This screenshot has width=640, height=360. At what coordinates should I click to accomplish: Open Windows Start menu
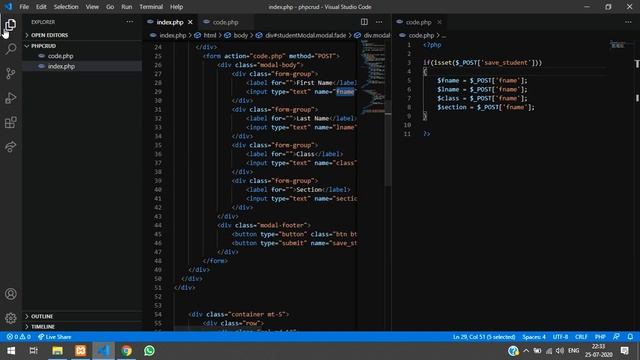(11, 351)
